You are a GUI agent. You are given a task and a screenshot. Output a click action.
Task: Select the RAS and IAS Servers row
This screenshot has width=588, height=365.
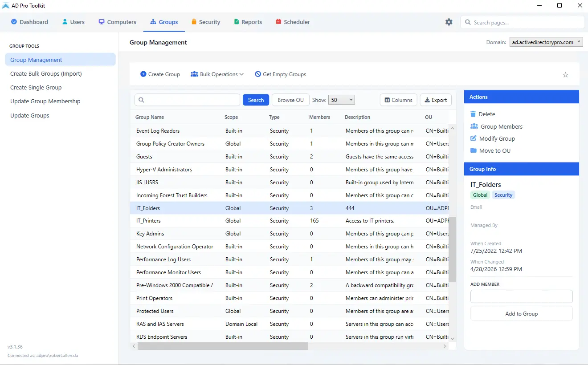[x=290, y=324]
